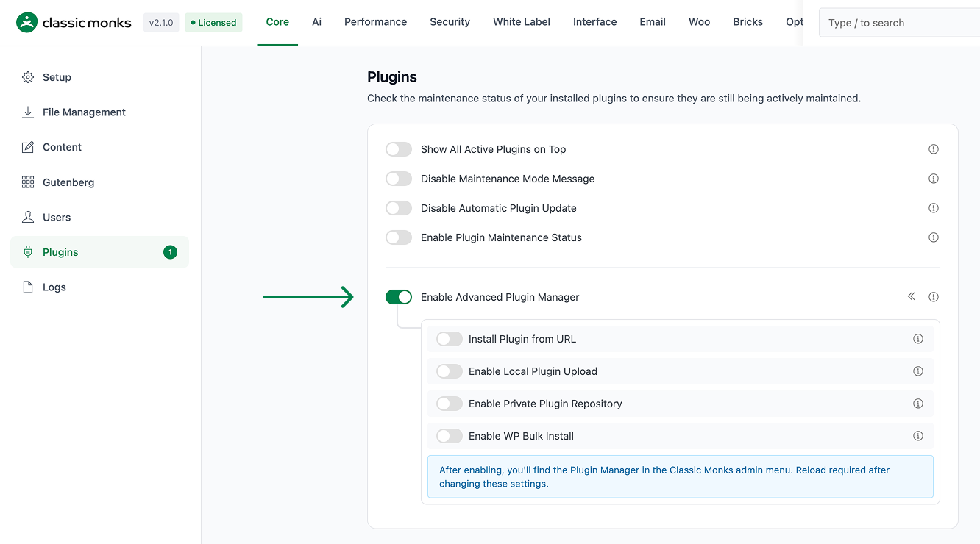
Task: Toggle Show All Active Plugins on Top
Action: point(399,149)
